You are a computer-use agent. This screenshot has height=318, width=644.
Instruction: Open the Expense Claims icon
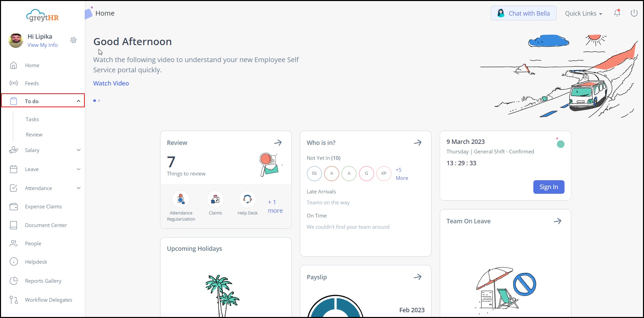[14, 206]
